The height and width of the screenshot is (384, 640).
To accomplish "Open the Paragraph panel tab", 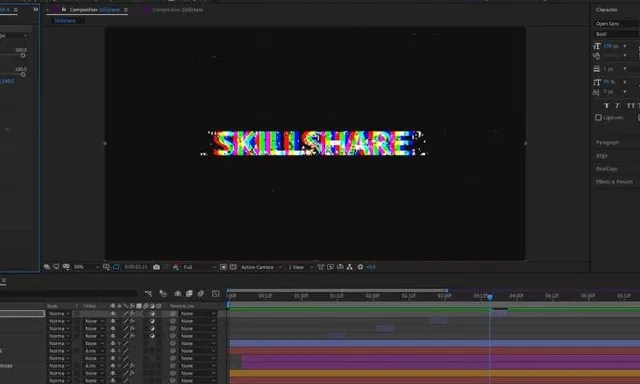I will pyautogui.click(x=607, y=142).
